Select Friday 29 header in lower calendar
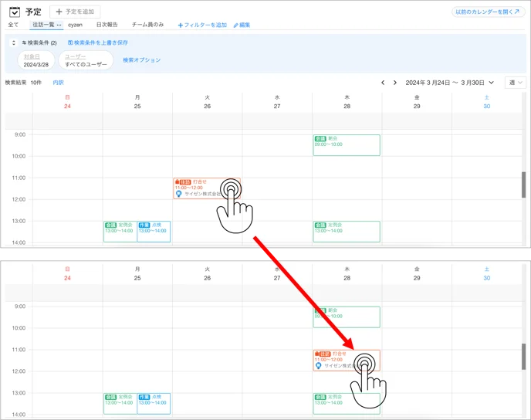Screen dimensions: 531x420 [x=417, y=273]
